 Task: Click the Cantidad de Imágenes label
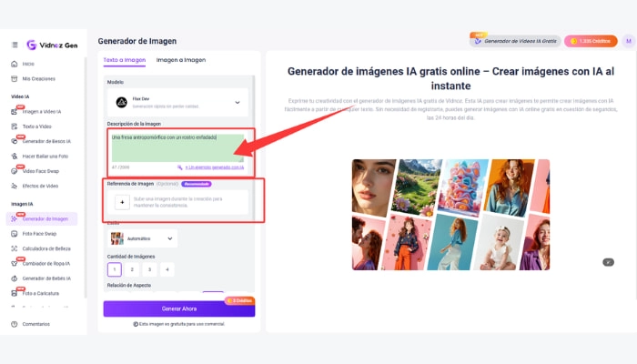pos(131,257)
